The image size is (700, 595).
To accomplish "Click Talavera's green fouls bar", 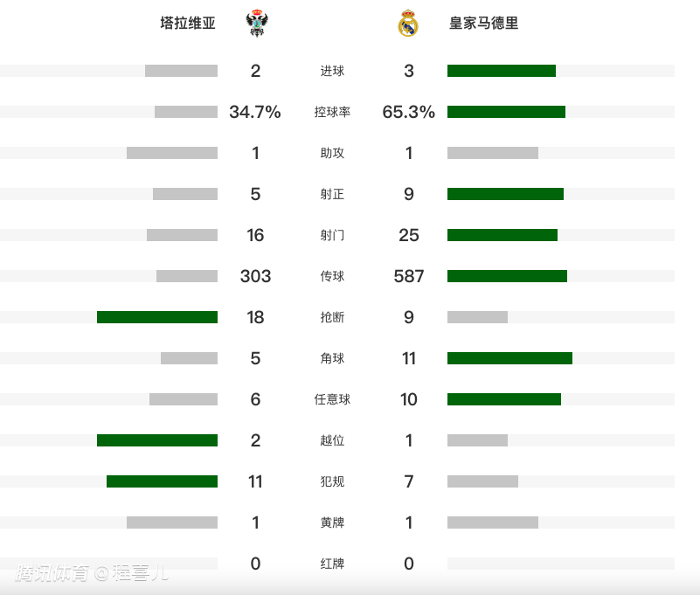I will tap(162, 481).
